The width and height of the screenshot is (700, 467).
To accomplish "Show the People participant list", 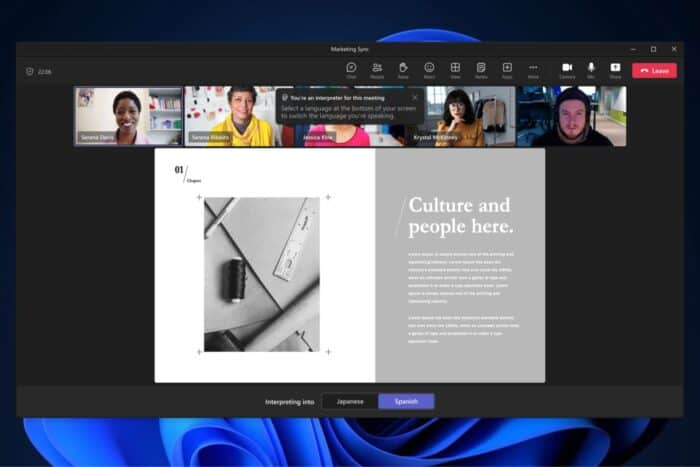I will tap(377, 69).
